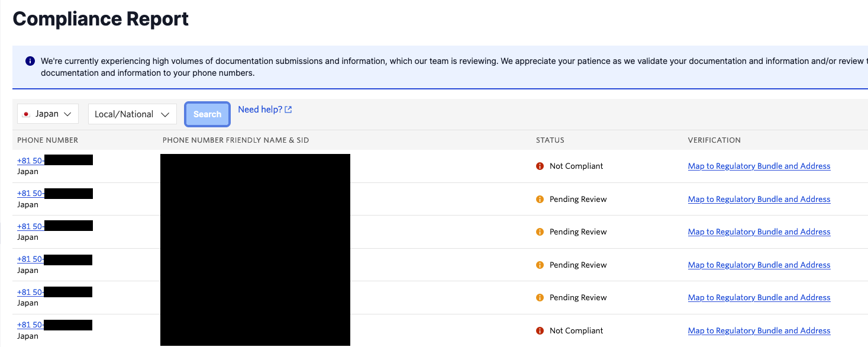
Task: Open the +81 50 phone number link in last row
Action: coord(31,325)
